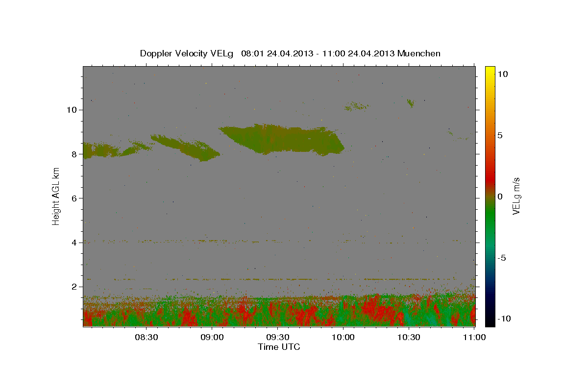Click the large cloud layer near 09:30
This screenshot has height=392, width=588.
[x=282, y=140]
